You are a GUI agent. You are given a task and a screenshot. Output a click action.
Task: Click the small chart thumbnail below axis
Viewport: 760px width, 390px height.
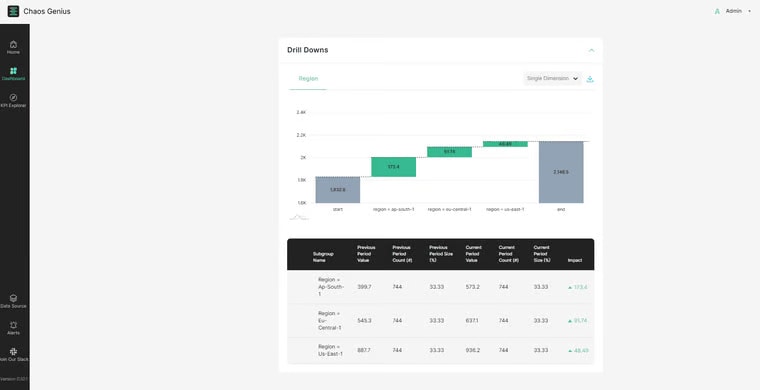[x=299, y=218]
